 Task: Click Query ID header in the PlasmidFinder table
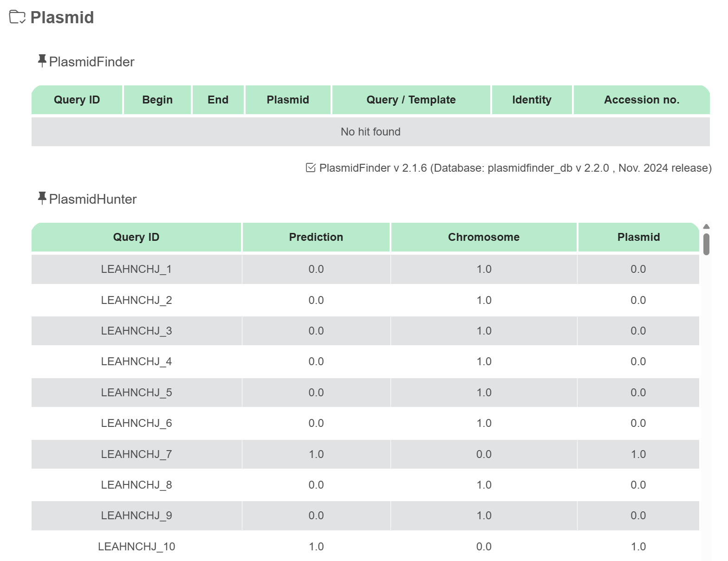tap(77, 100)
